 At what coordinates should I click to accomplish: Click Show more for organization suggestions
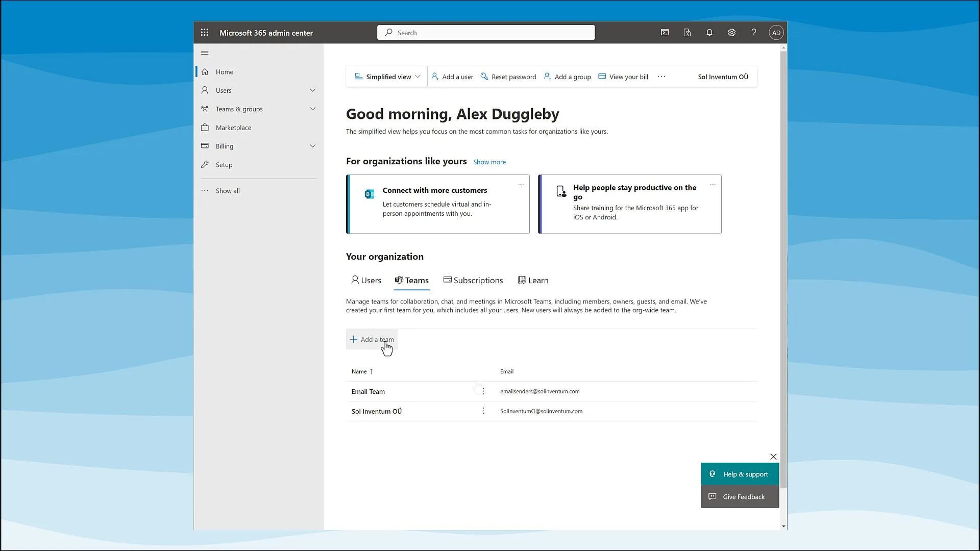click(x=489, y=162)
